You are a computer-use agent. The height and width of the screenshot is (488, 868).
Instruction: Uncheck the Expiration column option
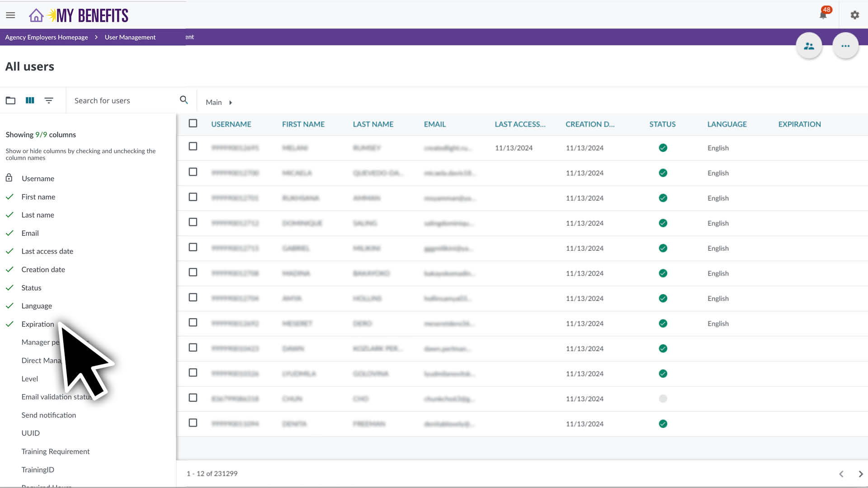pyautogui.click(x=38, y=324)
